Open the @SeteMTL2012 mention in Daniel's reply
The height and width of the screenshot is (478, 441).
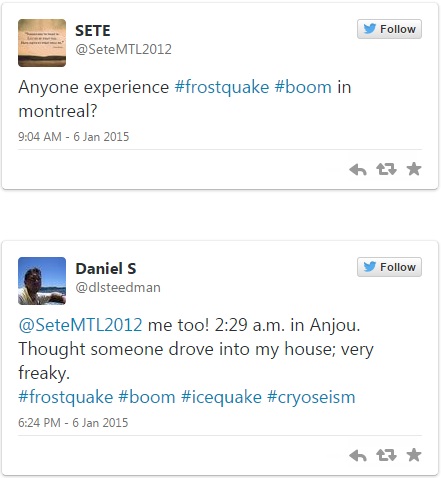click(80, 325)
